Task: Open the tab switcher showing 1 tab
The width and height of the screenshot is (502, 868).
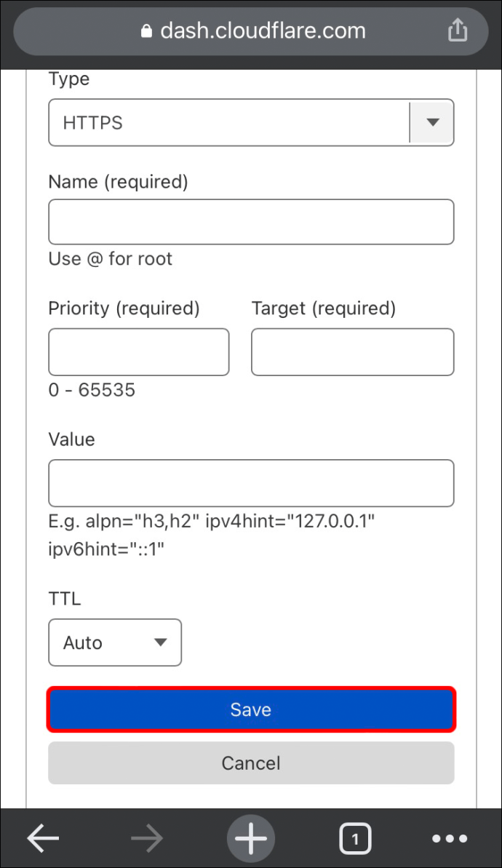Action: pyautogui.click(x=355, y=838)
